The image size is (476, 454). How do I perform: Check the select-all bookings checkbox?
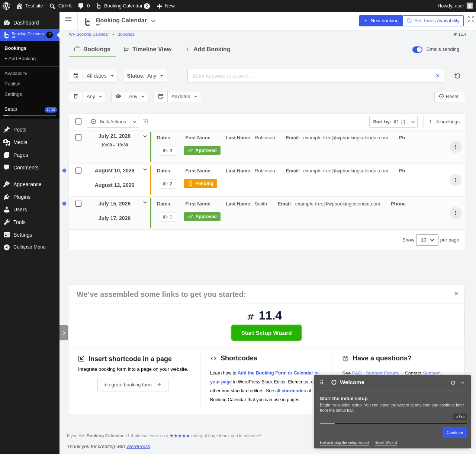[78, 121]
